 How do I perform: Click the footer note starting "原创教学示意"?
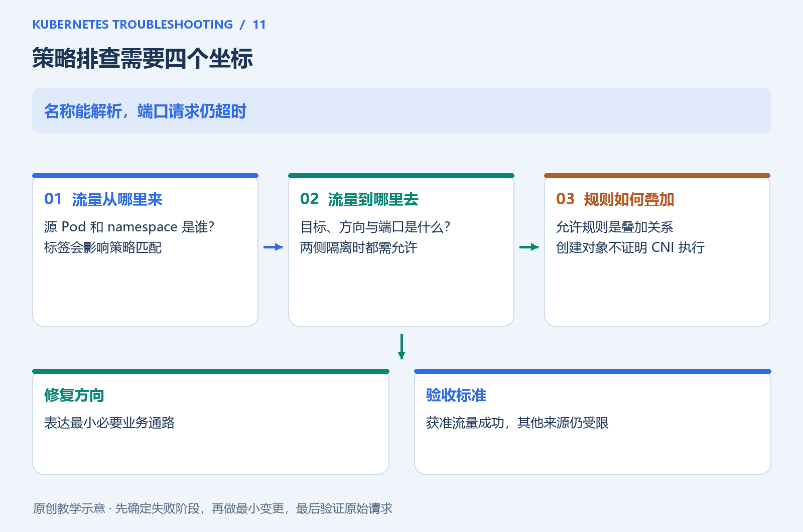(x=213, y=508)
